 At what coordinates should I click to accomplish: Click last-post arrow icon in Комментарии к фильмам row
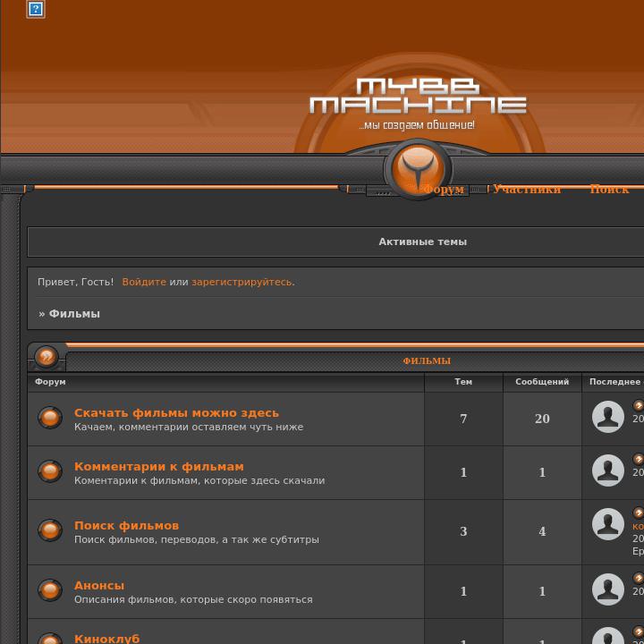pos(639,459)
